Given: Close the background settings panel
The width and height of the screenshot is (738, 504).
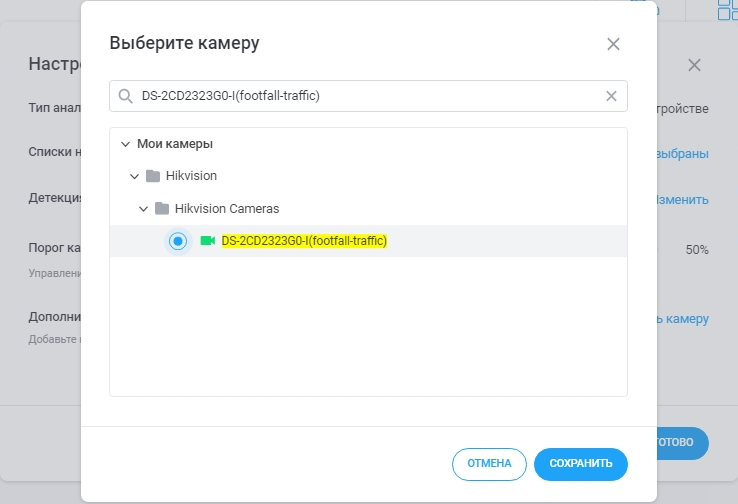Looking at the screenshot, I should (694, 65).
